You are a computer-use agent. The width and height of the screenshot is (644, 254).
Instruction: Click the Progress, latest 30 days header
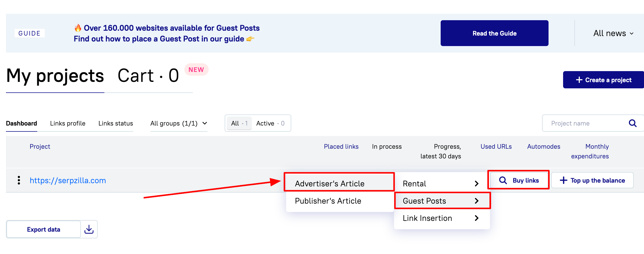pyautogui.click(x=441, y=151)
